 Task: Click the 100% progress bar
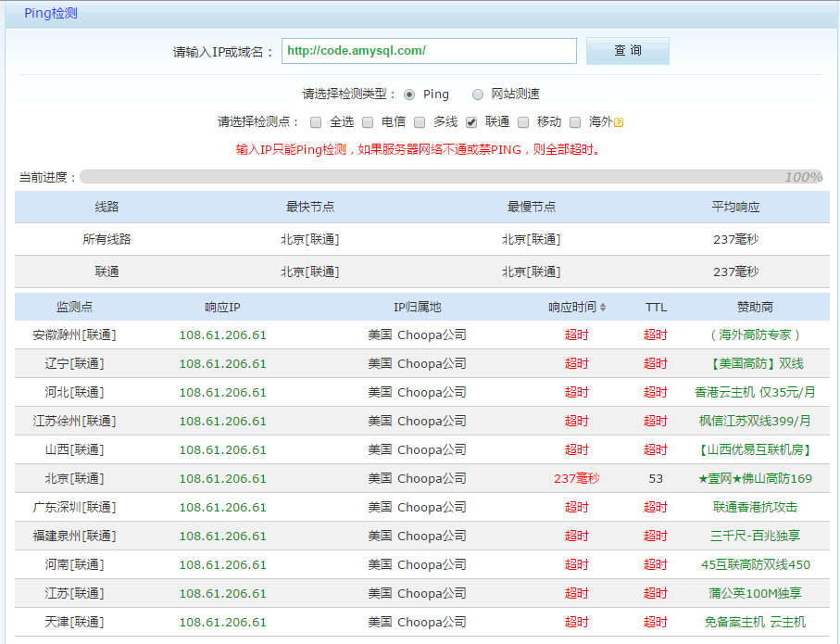(451, 177)
